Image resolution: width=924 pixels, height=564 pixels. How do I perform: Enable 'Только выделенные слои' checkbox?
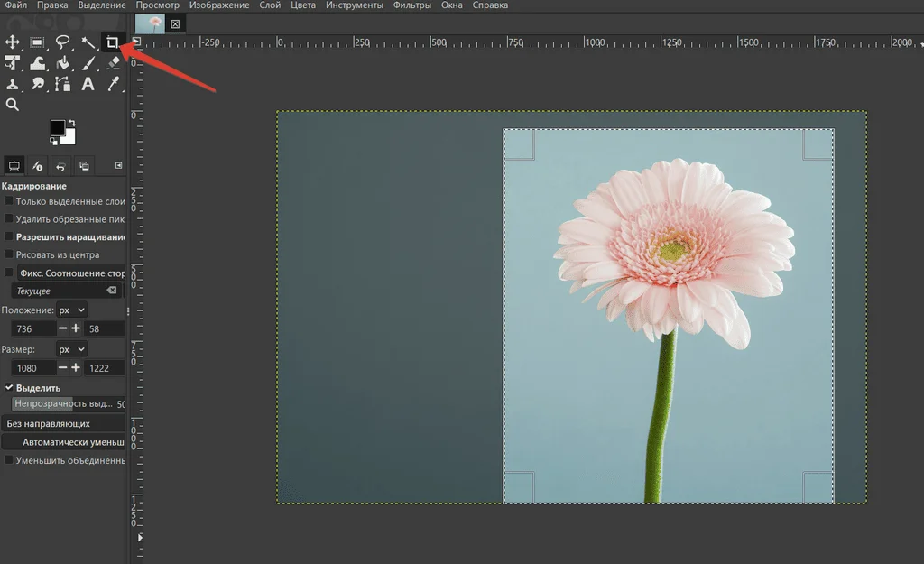(x=9, y=201)
